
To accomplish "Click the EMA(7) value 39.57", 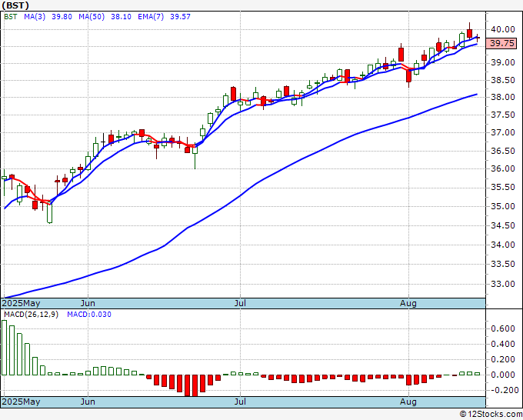I will pos(180,17).
